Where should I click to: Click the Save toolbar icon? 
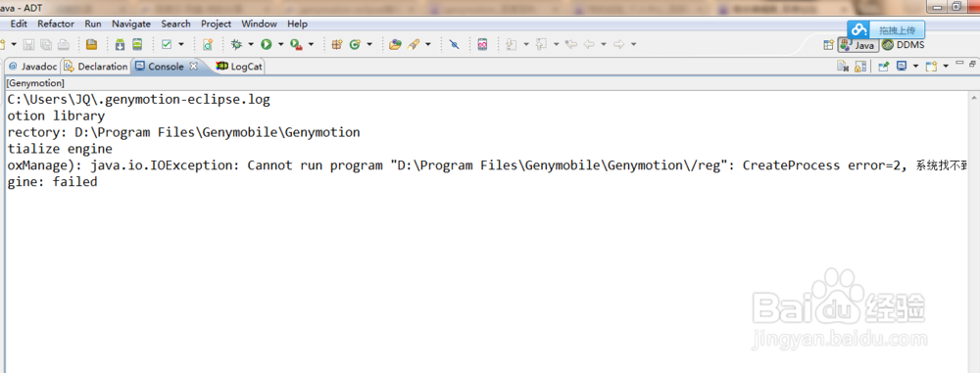[28, 44]
